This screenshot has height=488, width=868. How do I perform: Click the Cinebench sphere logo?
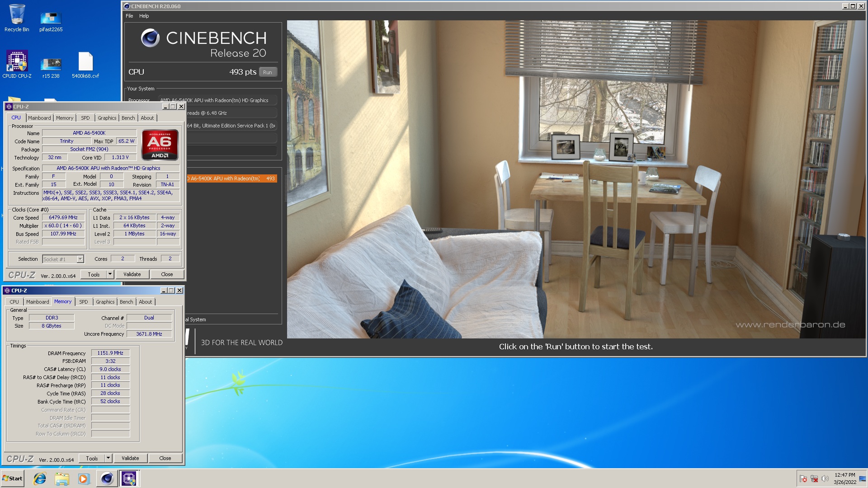[x=150, y=38]
